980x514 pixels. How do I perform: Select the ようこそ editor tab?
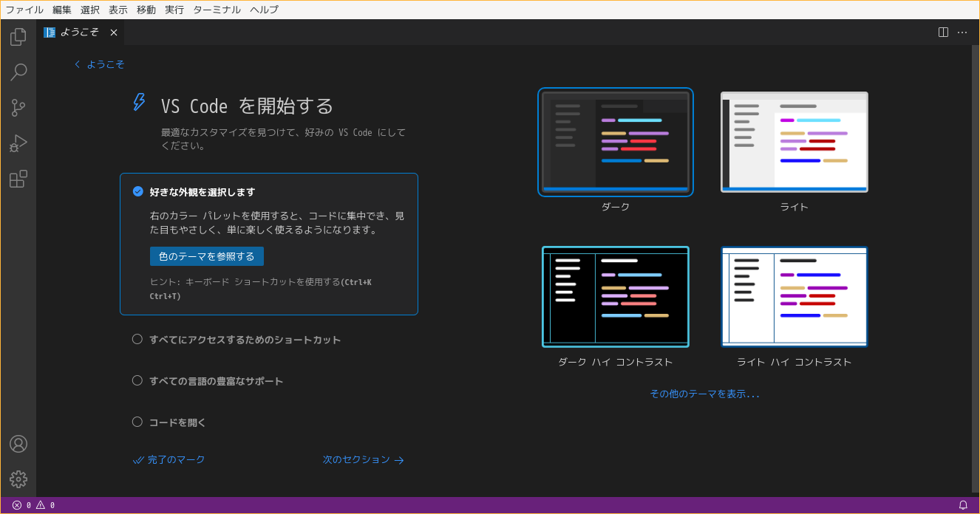(81, 32)
